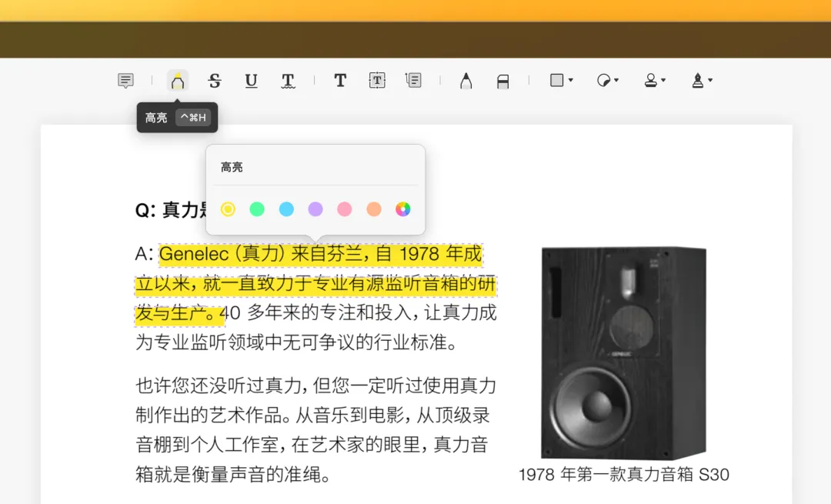
Task: Choose the yellow highlight color
Action: pyautogui.click(x=228, y=209)
